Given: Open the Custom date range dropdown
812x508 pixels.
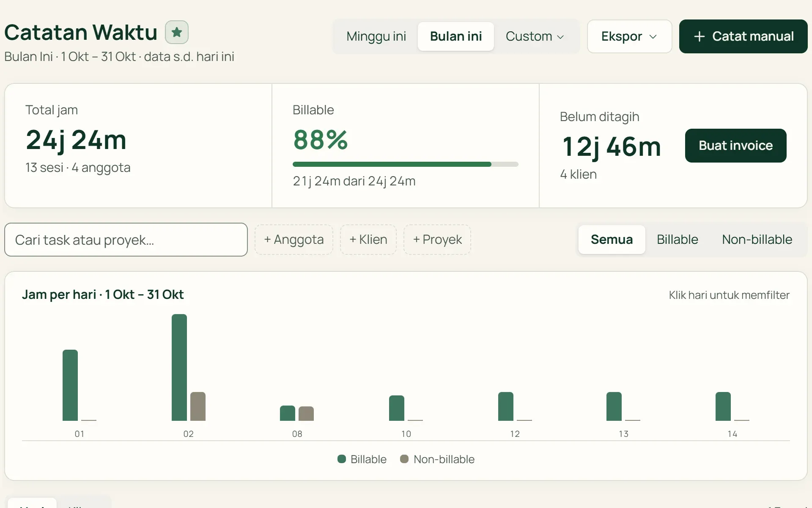Looking at the screenshot, I should tap(535, 36).
